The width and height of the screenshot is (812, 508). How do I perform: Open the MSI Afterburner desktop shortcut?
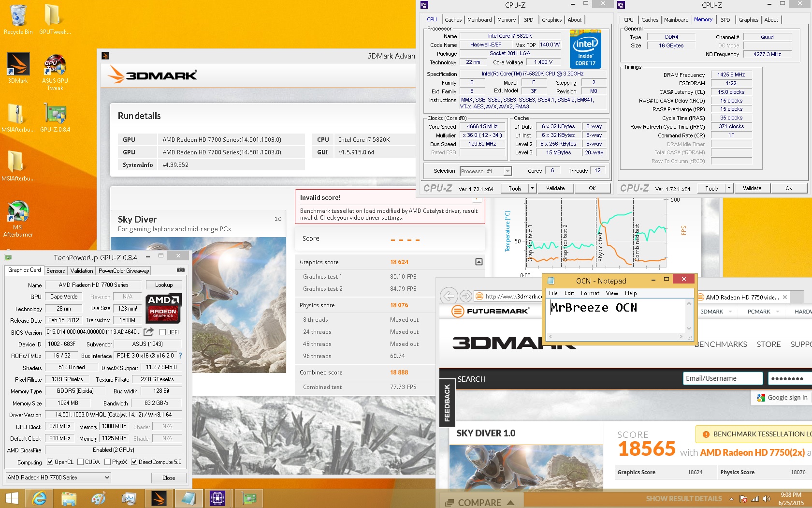coord(18,218)
